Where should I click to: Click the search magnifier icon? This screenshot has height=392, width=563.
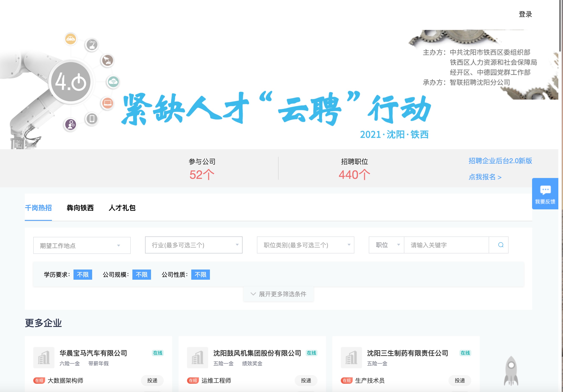click(x=501, y=245)
